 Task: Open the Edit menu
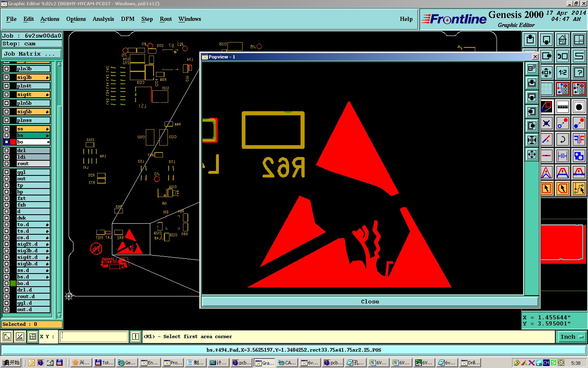point(29,19)
